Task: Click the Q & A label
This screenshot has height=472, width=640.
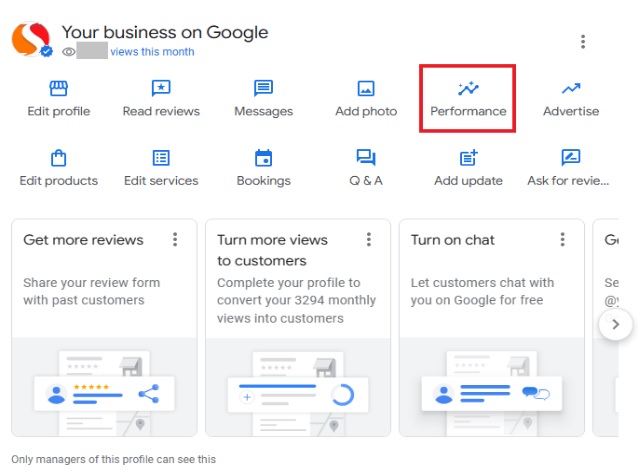Action: click(366, 180)
